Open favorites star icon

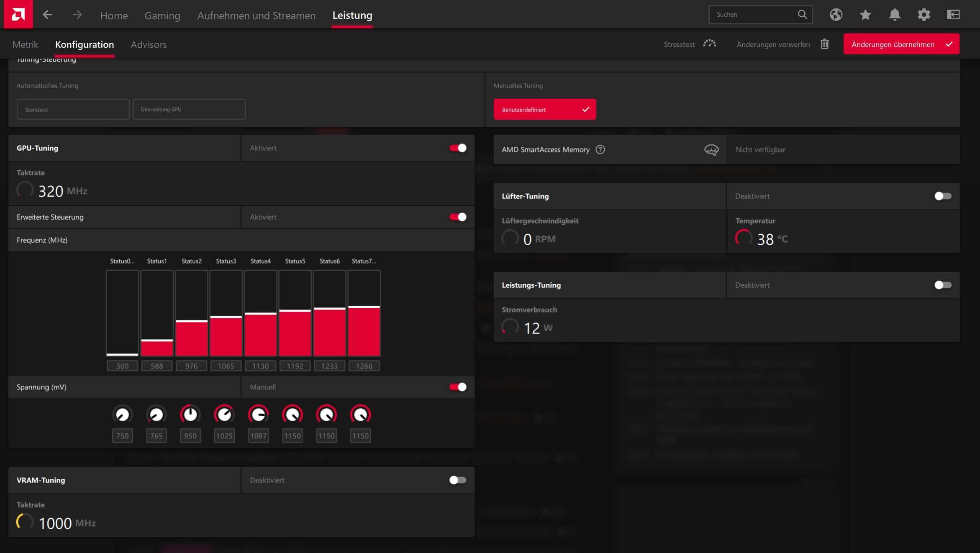coord(865,15)
